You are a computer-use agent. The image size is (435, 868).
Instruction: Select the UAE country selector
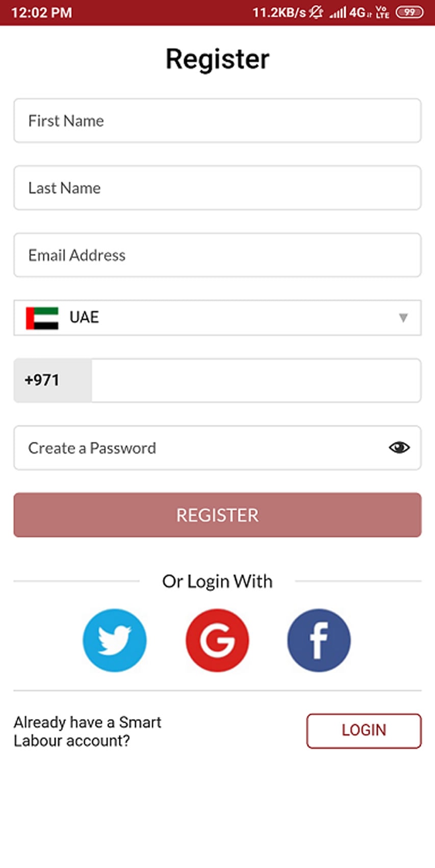point(217,318)
